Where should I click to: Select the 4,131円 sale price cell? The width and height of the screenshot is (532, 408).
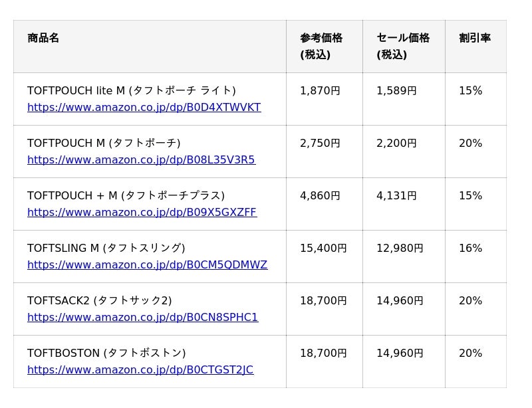396,195
